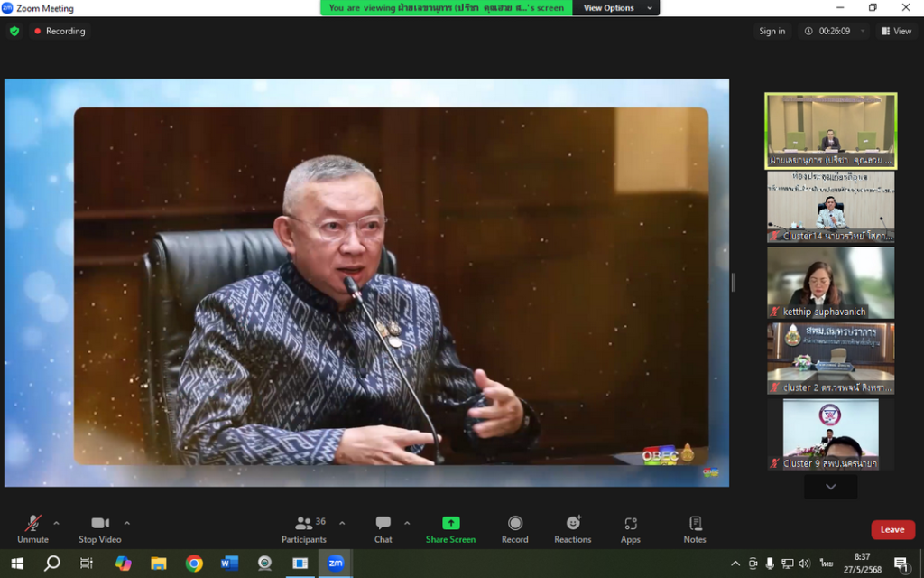
Task: Unmute the microphone in Zoom
Action: (33, 528)
